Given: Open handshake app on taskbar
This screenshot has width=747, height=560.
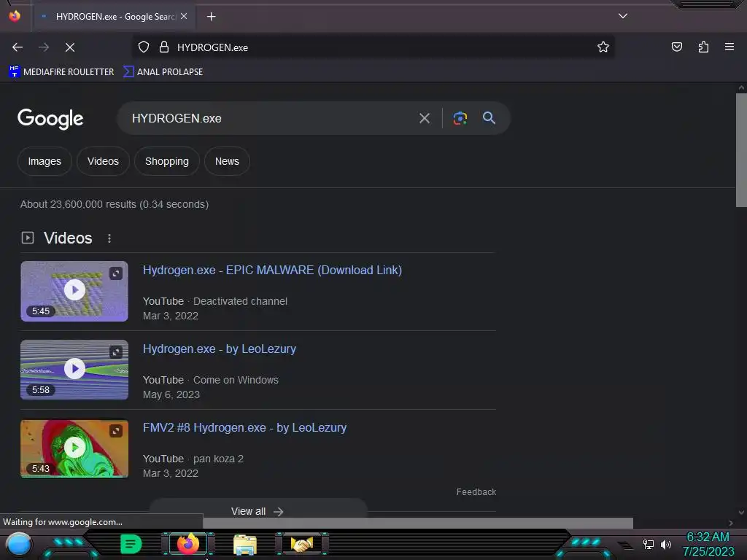Looking at the screenshot, I should (x=301, y=544).
